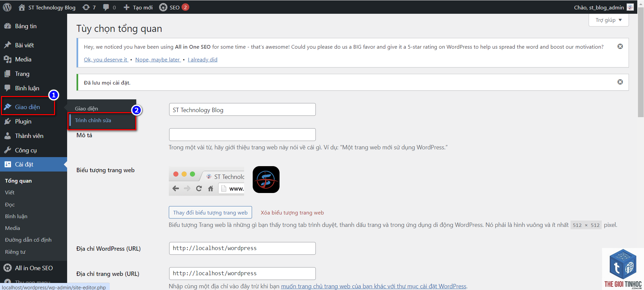The image size is (644, 290).
Task: Focus the empty Mô tả input field
Action: tap(242, 135)
